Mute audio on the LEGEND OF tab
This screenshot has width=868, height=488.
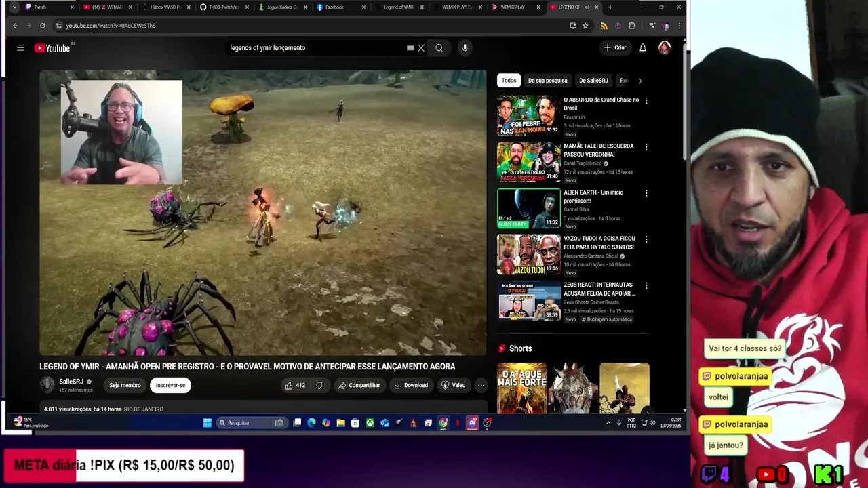click(587, 7)
